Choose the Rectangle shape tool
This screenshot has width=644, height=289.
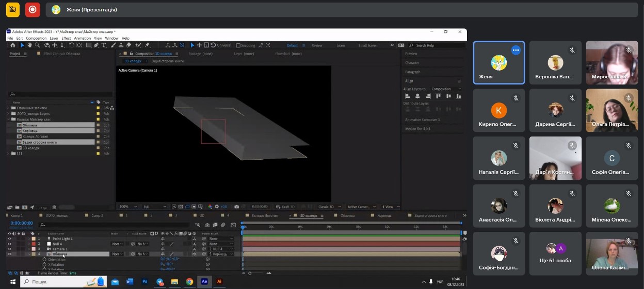click(89, 45)
